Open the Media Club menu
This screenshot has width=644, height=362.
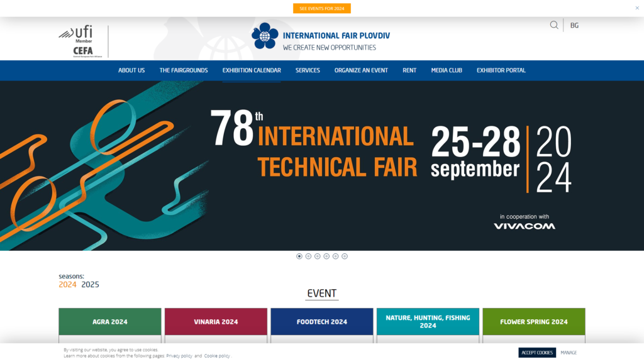pos(447,70)
